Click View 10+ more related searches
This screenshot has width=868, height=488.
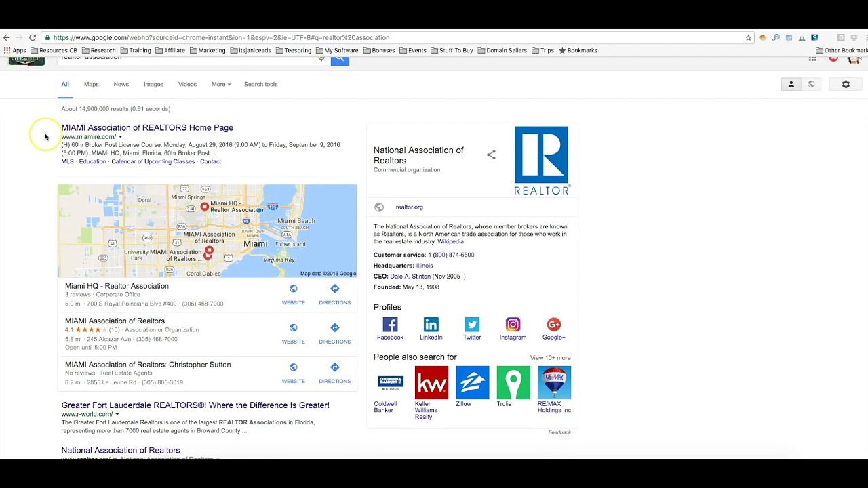[x=551, y=358]
